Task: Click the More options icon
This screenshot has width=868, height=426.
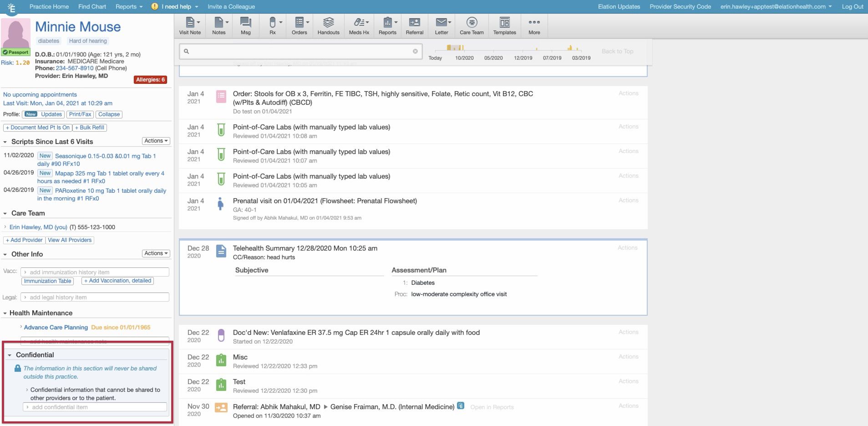Action: (534, 26)
